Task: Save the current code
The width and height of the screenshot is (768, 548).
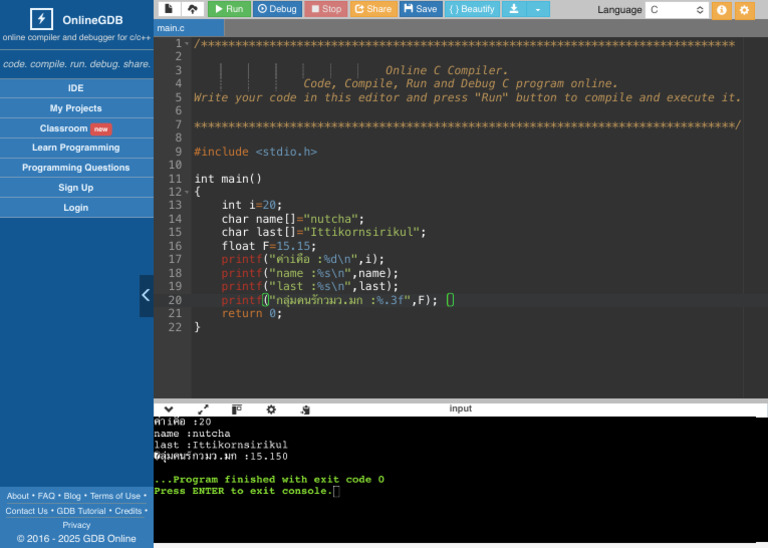Action: (x=421, y=9)
